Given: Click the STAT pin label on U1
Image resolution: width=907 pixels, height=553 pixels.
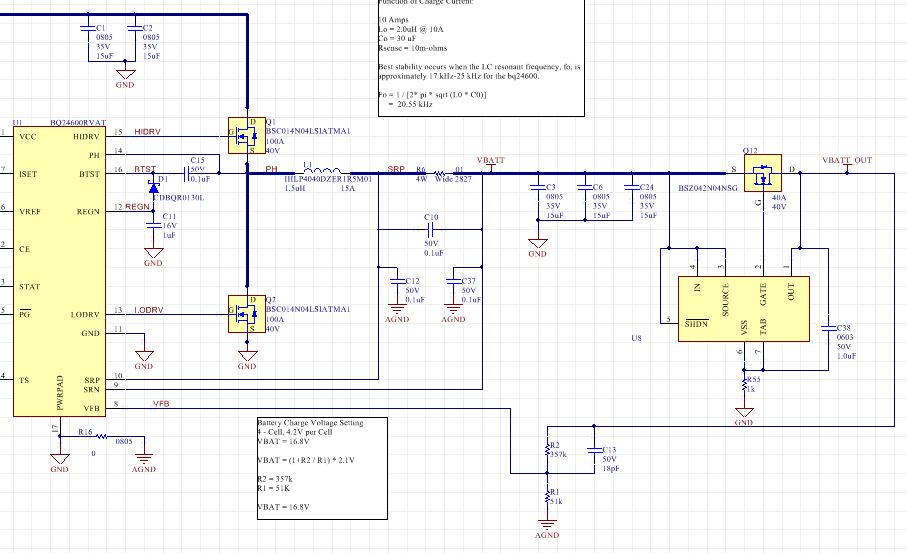Looking at the screenshot, I should click(30, 287).
